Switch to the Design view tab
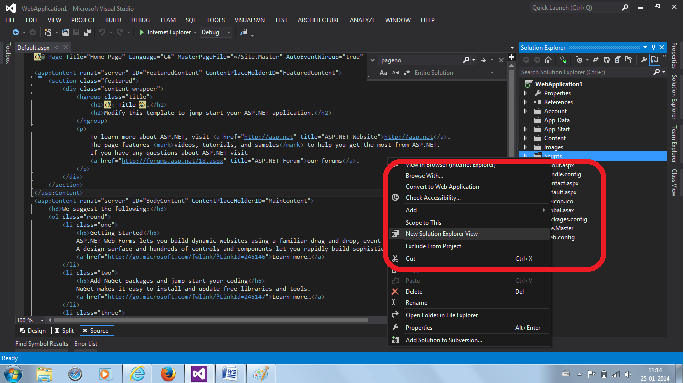Screen dimensions: 684x383 point(33,331)
